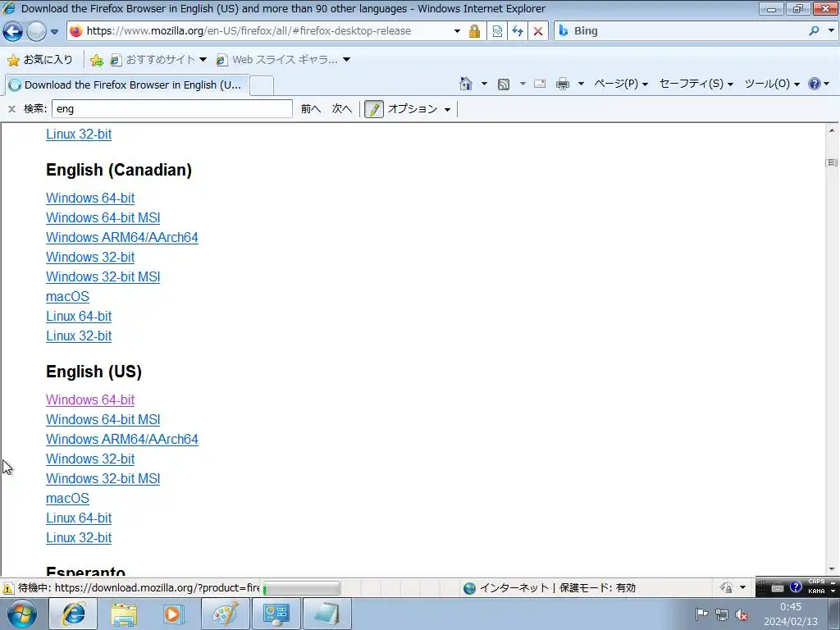The width and height of the screenshot is (840, 630).
Task: Click the scrollbar up arrow
Action: (832, 130)
